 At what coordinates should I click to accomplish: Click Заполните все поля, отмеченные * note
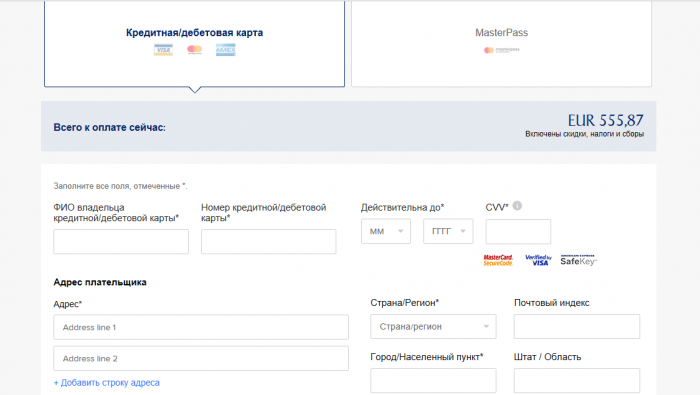tap(121, 186)
